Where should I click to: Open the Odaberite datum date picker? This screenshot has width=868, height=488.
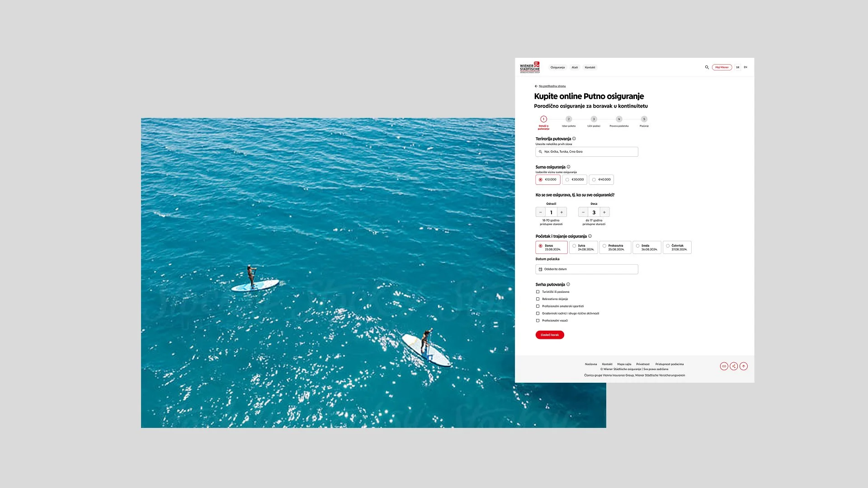(x=586, y=269)
